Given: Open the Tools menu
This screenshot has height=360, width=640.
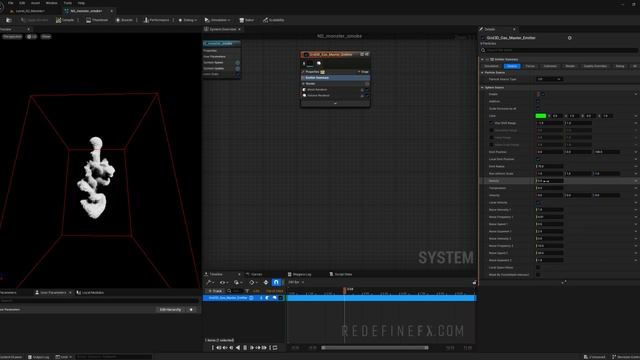Looking at the screenshot, I should click(68, 3).
